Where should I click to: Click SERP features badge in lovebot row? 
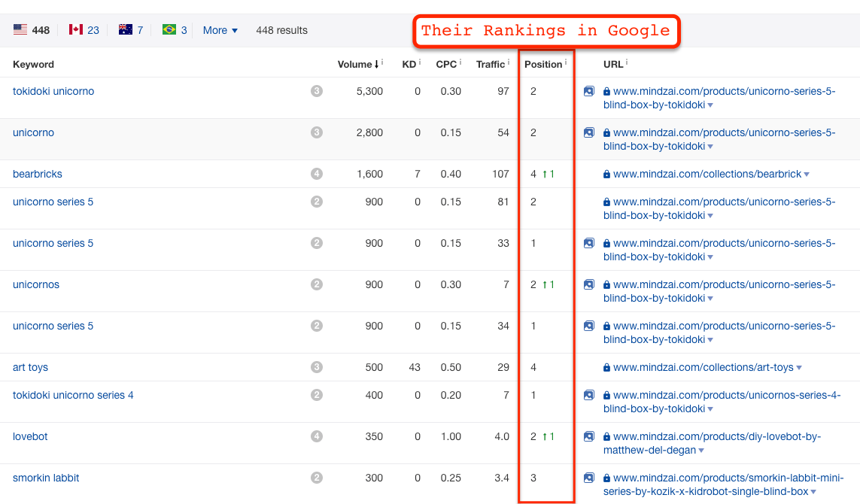(x=317, y=436)
